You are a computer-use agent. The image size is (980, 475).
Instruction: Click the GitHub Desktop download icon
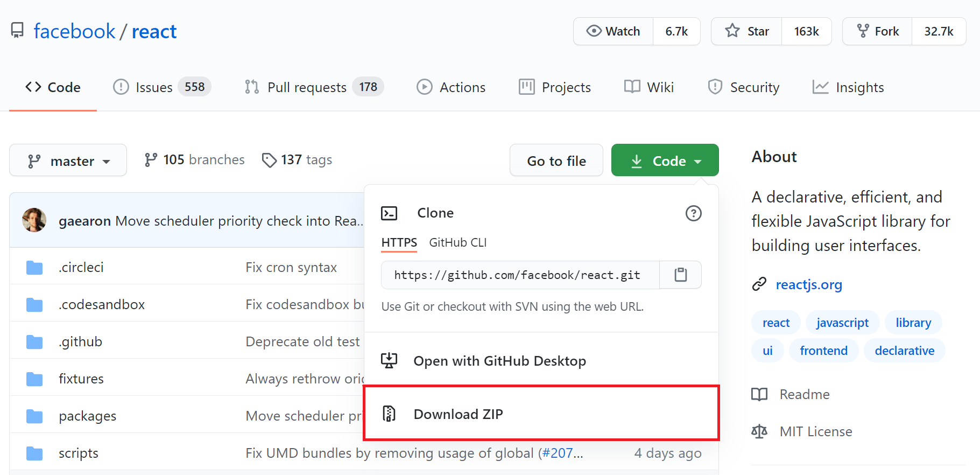389,360
